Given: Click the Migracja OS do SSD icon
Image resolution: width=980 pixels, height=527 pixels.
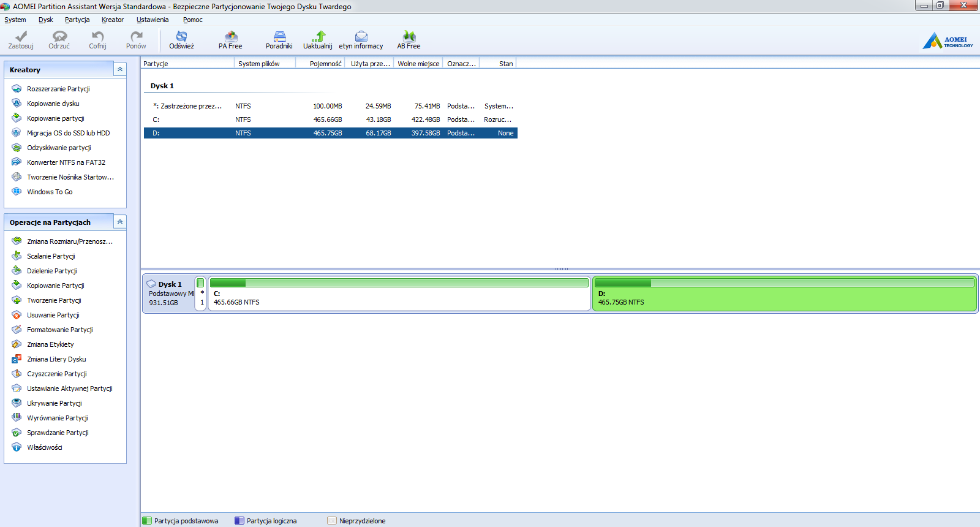Looking at the screenshot, I should (17, 133).
